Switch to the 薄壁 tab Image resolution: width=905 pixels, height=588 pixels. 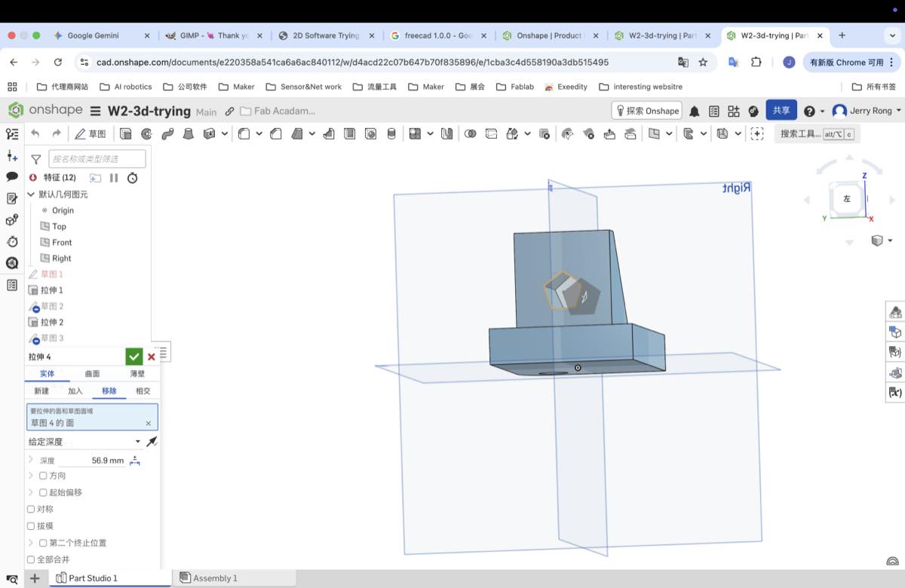137,373
